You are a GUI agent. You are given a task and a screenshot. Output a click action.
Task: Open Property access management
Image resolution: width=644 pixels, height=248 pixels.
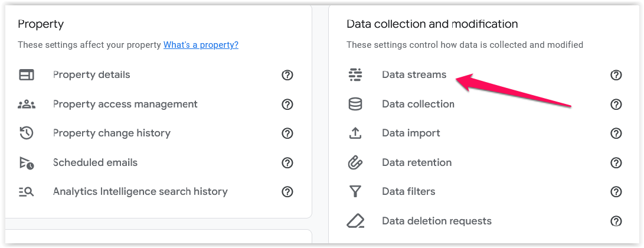tap(125, 105)
